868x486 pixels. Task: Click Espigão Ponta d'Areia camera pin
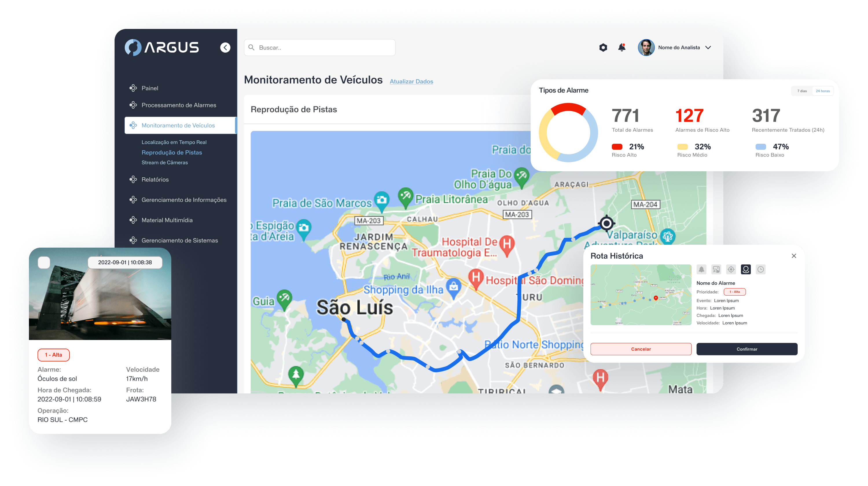(304, 230)
